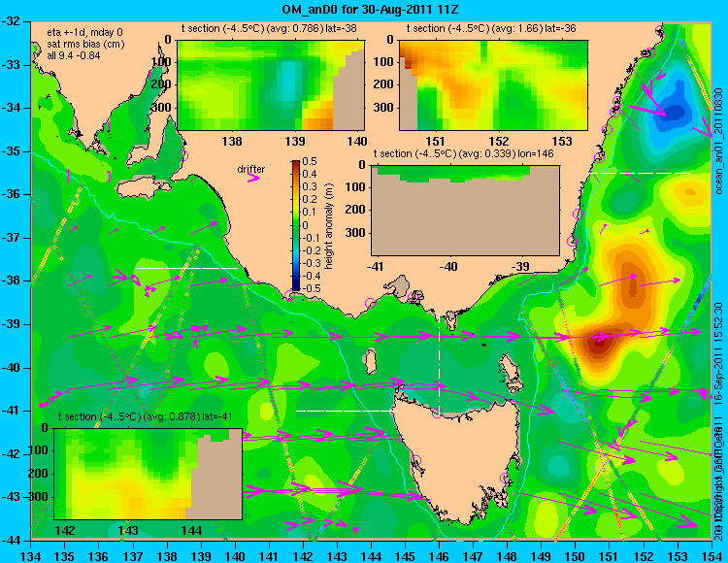Select the 'eta +-1d, mday 0' annotation

(85, 32)
